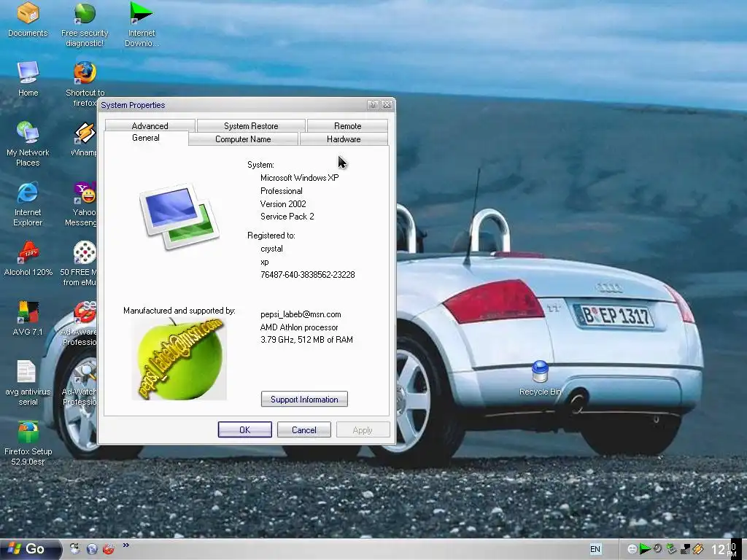Select the Shortcut to firefox icon
The image size is (747, 560).
coord(85,84)
